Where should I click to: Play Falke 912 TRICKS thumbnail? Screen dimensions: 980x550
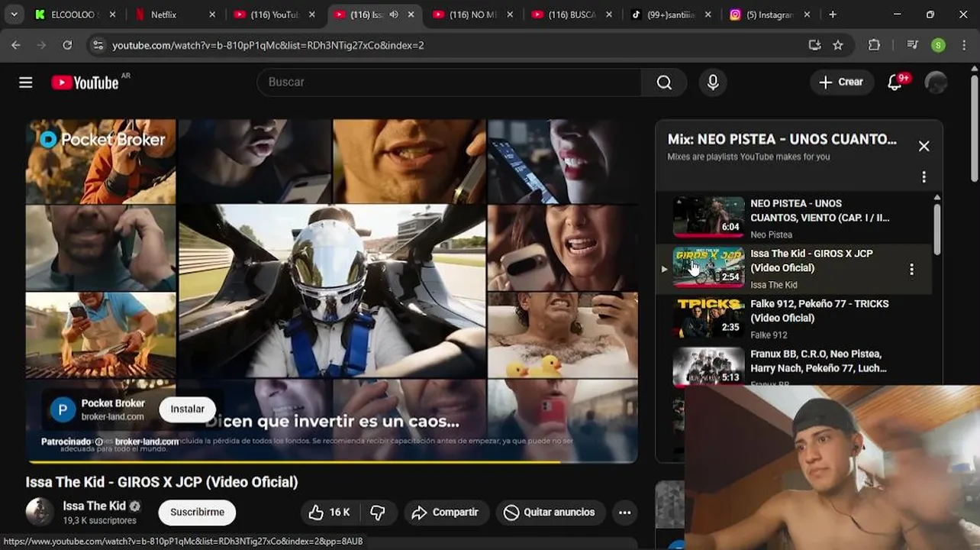coord(708,318)
